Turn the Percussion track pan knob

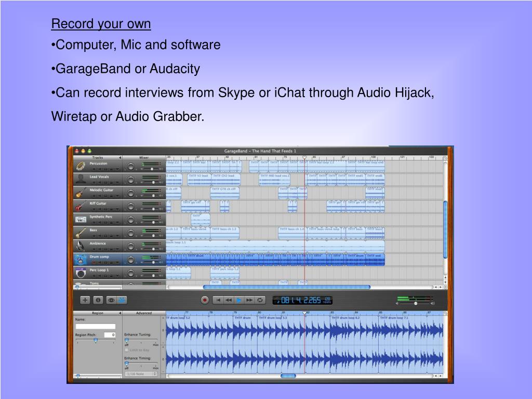pos(130,166)
